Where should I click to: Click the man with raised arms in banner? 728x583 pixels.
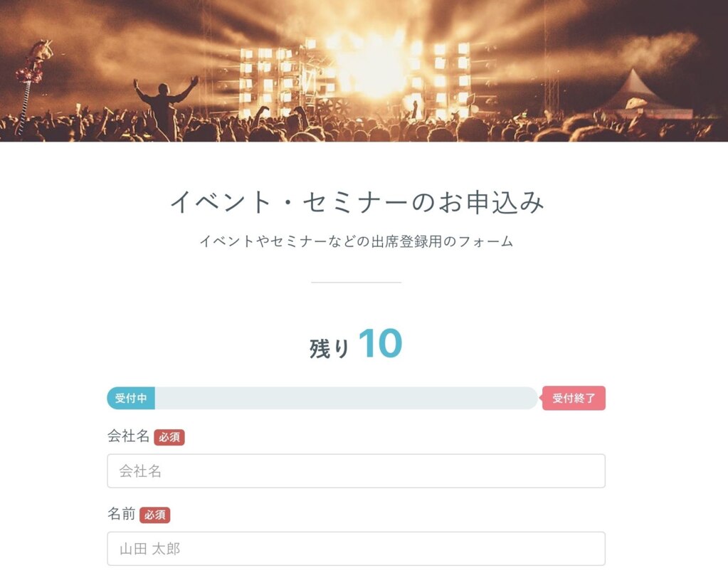click(x=164, y=107)
